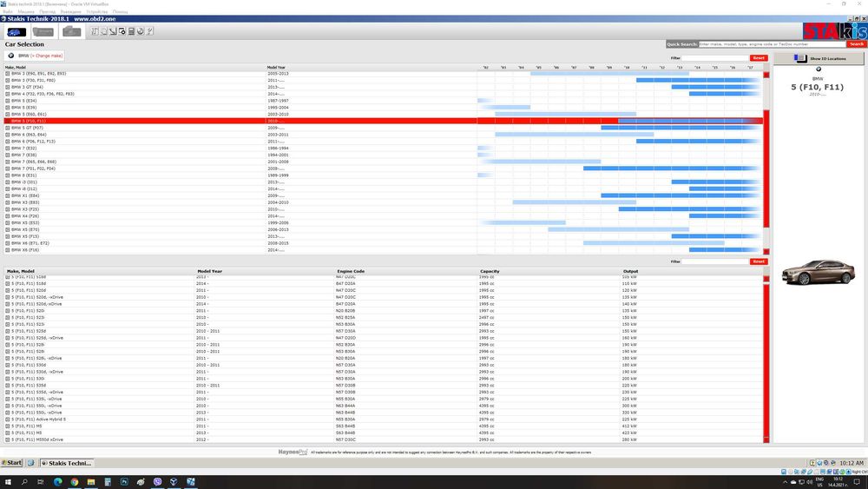Click the globe icon in toolbar
The image size is (868, 489).
140,31
